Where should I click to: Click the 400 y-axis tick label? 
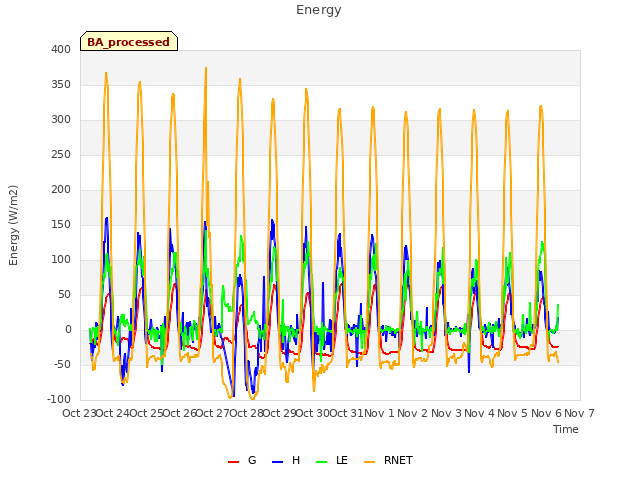point(61,49)
